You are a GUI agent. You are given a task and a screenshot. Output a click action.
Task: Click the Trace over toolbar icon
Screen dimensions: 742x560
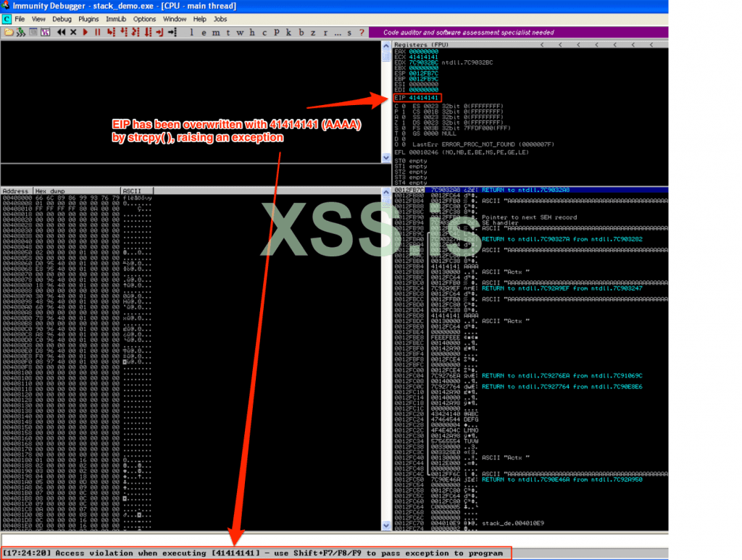[148, 32]
